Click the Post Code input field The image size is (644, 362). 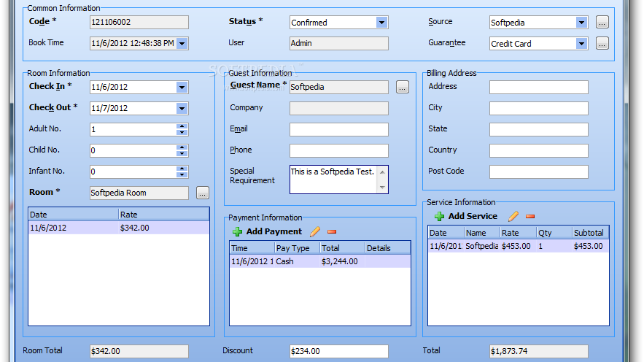[x=538, y=172]
